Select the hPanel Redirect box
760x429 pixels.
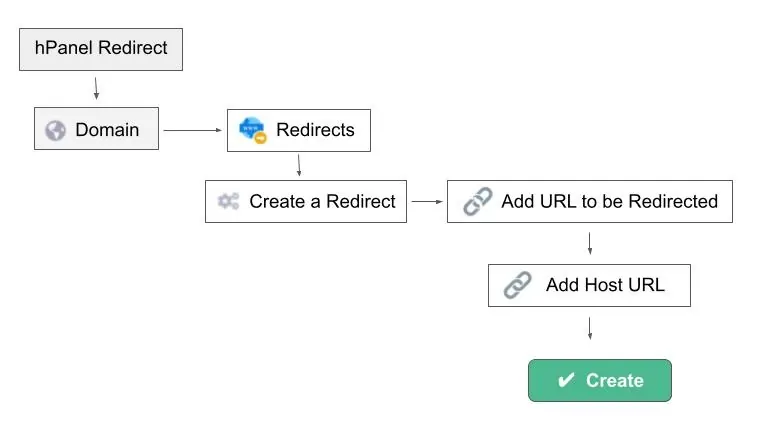(101, 49)
